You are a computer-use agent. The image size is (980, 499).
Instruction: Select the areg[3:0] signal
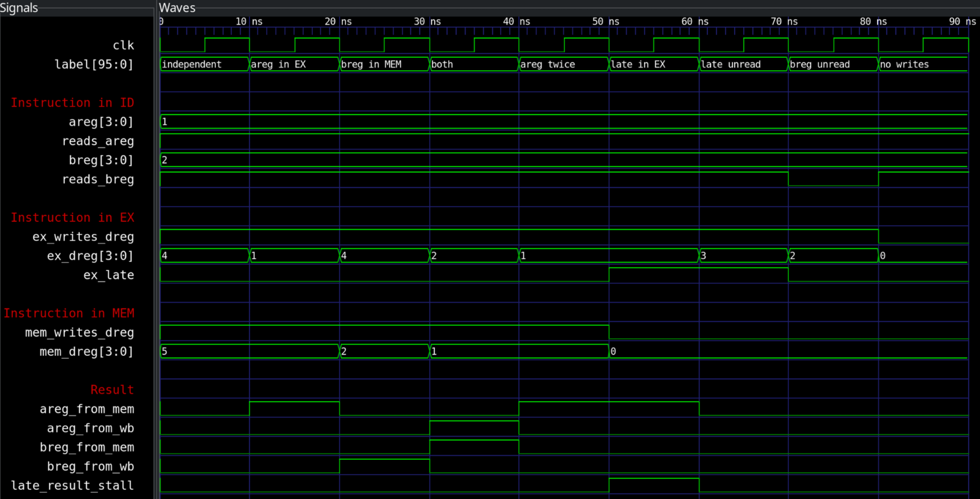[101, 122]
